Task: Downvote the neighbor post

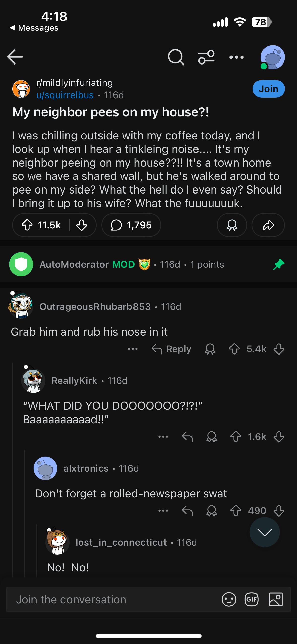Action: (82, 225)
